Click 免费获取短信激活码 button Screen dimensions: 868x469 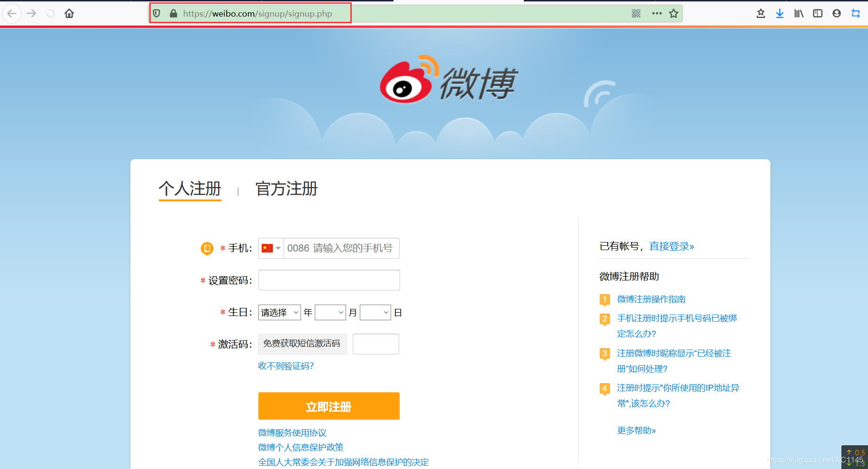click(x=302, y=344)
